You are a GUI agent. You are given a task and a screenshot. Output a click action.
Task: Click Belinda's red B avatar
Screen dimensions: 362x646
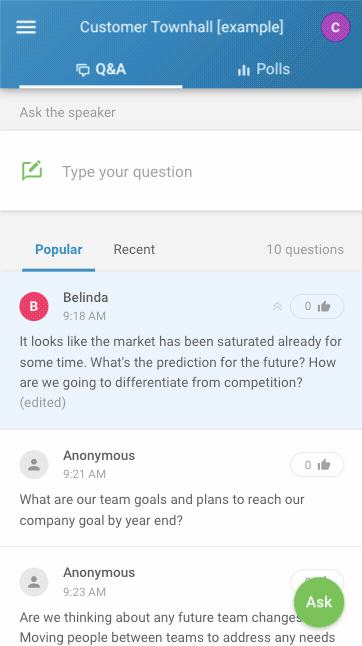pos(34,307)
